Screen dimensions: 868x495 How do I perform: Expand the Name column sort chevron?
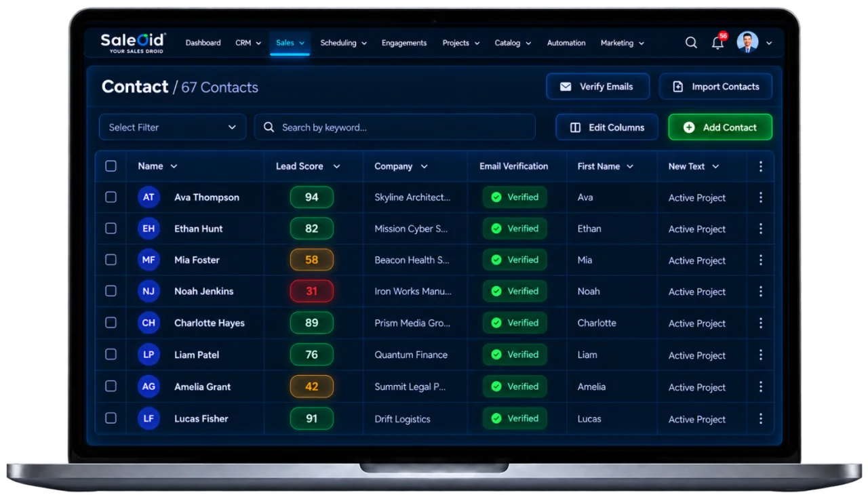pyautogui.click(x=174, y=166)
